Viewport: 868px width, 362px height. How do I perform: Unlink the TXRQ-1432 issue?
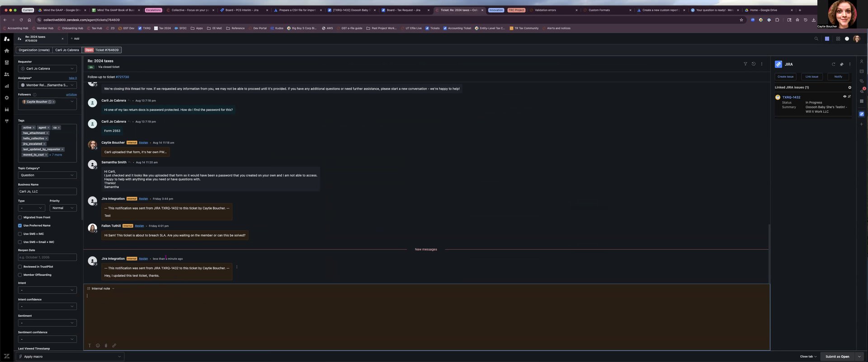click(x=849, y=96)
